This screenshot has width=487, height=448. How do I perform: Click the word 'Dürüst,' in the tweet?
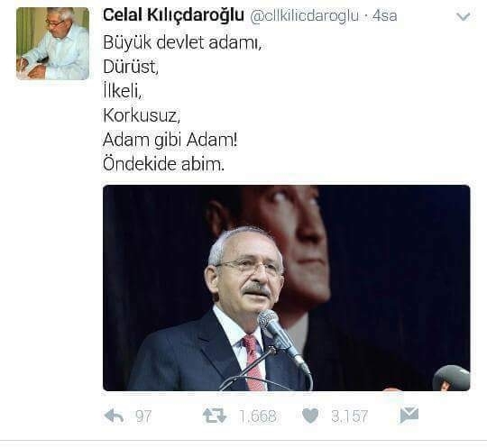point(131,67)
